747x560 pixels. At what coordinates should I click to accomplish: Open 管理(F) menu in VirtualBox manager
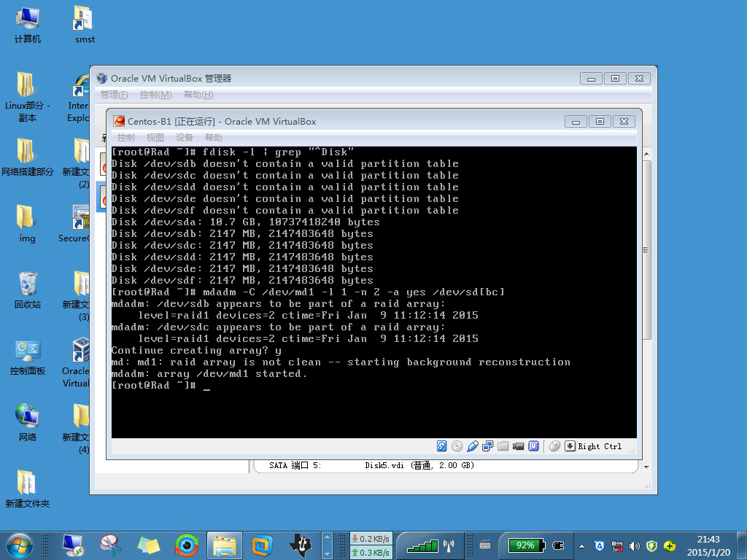115,95
